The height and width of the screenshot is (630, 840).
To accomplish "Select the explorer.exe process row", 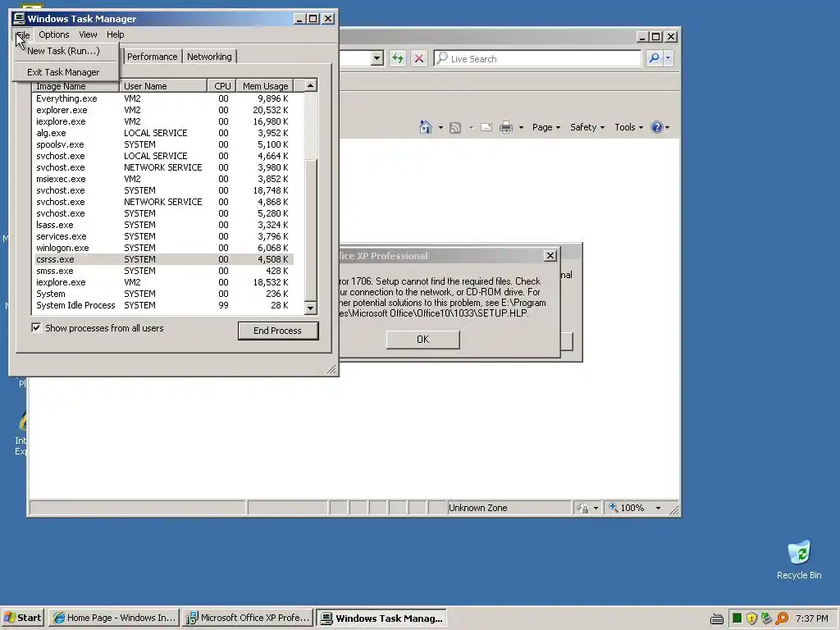I will click(x=163, y=110).
